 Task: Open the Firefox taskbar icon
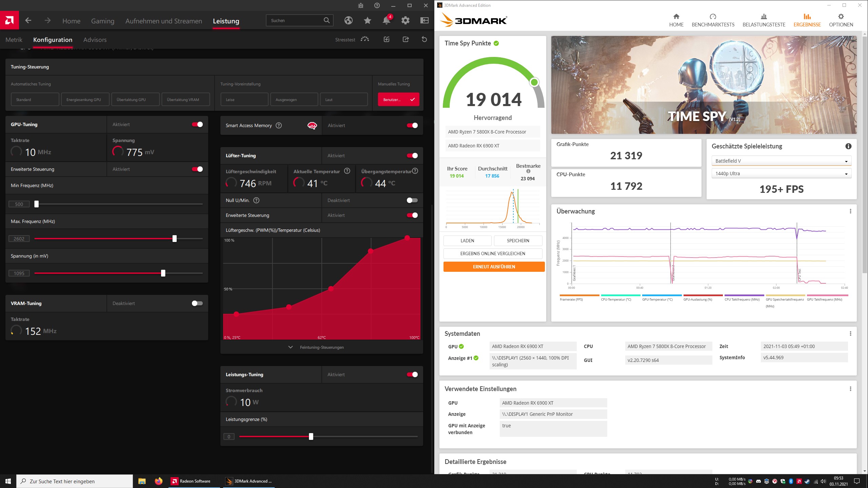[158, 481]
